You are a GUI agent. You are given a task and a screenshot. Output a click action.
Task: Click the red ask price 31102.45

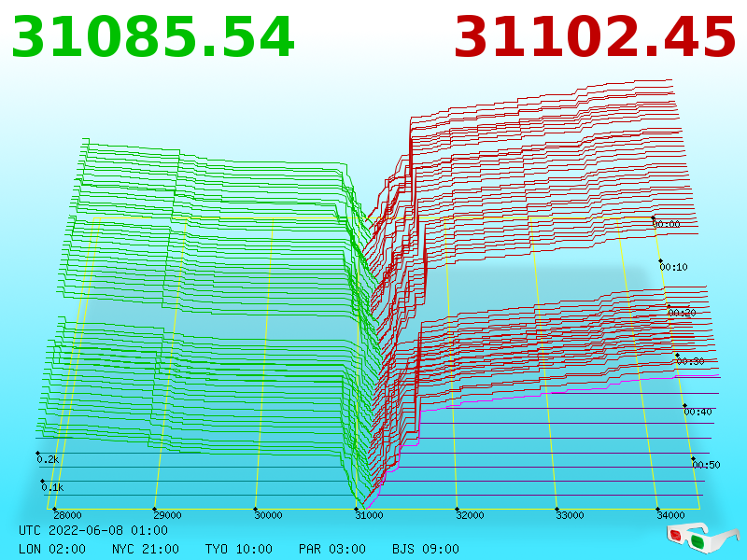(595, 37)
